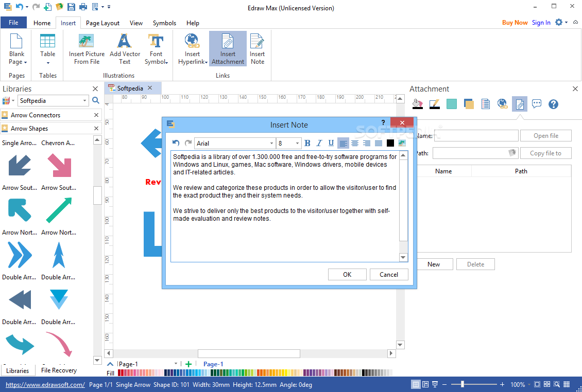Open overlapping squares theme tab in right panel
The width and height of the screenshot is (582, 392).
tap(469, 104)
